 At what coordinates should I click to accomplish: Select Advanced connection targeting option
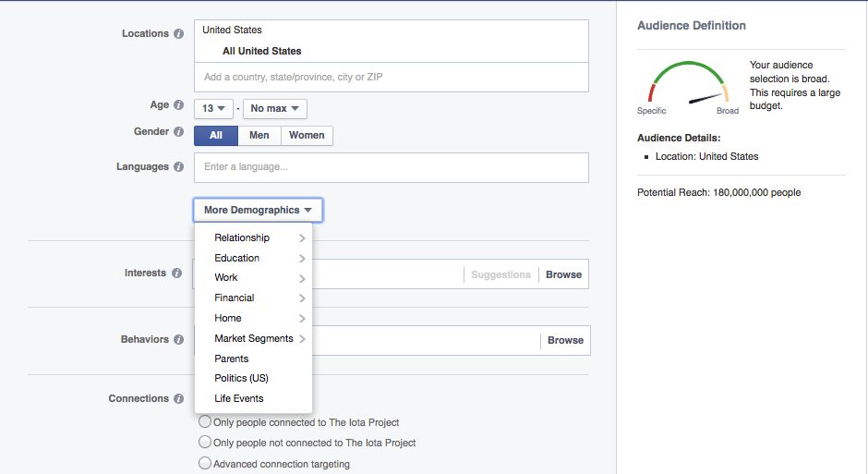205,463
